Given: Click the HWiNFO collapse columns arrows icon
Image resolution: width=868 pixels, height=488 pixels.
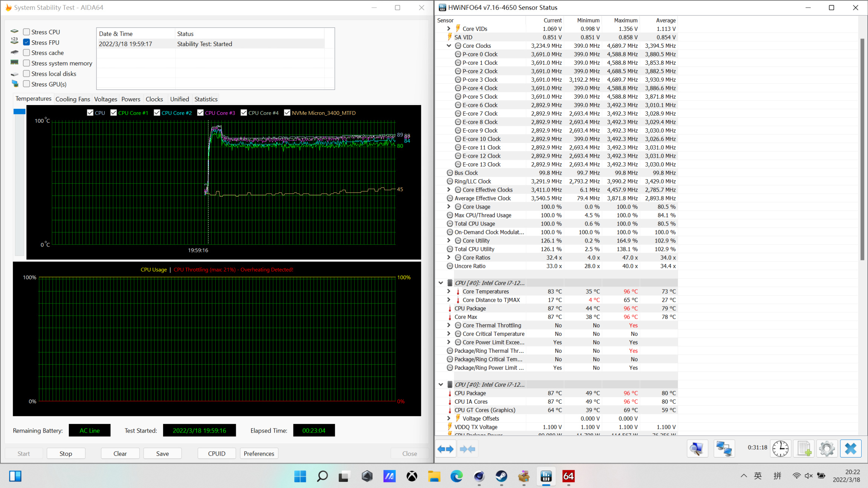Looking at the screenshot, I should coord(468,449).
